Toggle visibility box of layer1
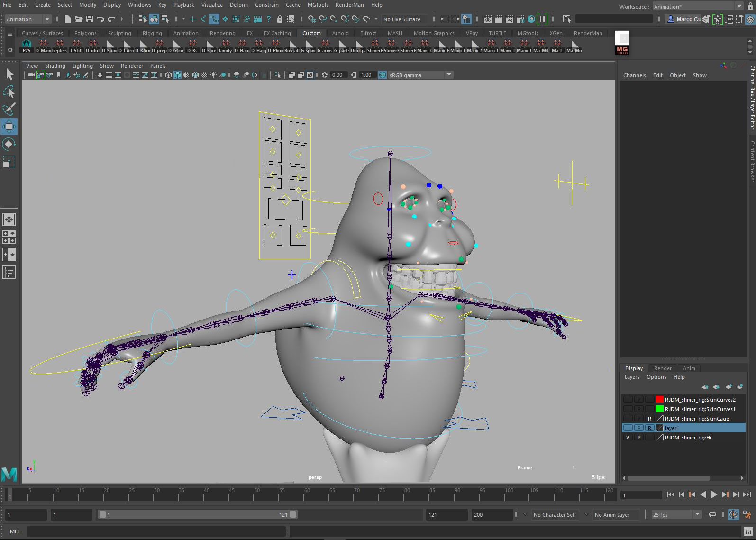This screenshot has height=540, width=756. 628,428
